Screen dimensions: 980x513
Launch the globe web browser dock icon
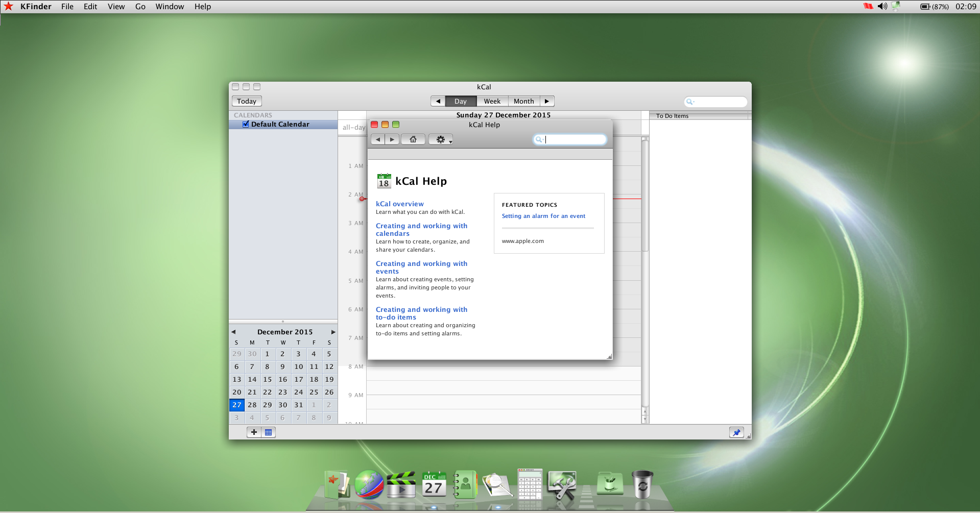point(369,484)
